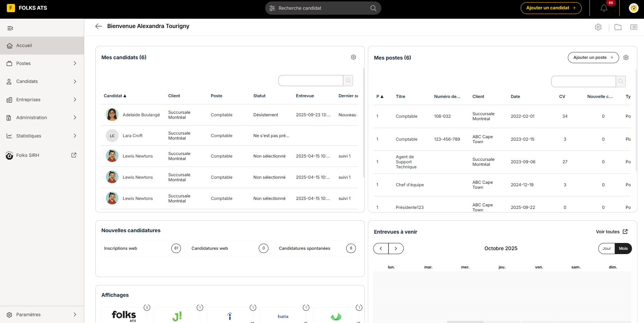This screenshot has height=323, width=644.
Task: Open the Isarta posting logo
Action: (x=283, y=317)
